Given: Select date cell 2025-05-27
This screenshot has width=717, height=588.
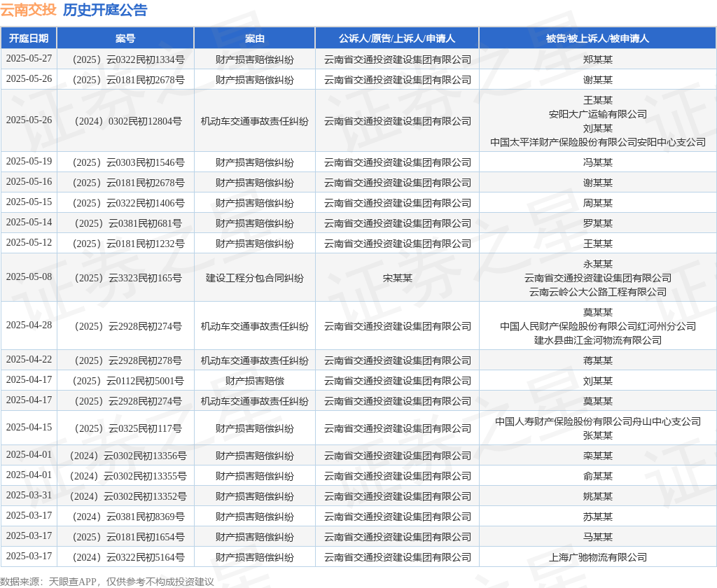Looking at the screenshot, I should 29,59.
